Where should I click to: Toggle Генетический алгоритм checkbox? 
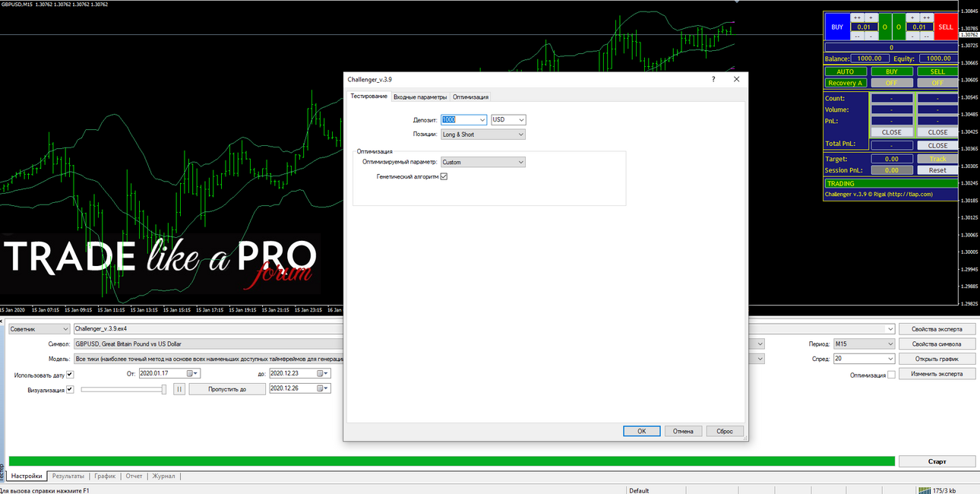tap(444, 176)
